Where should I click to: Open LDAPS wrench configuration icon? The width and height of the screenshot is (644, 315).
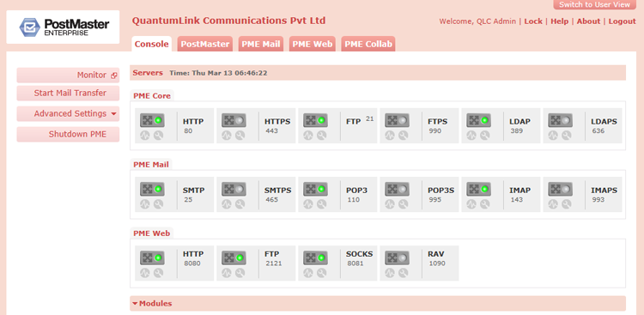coord(567,135)
